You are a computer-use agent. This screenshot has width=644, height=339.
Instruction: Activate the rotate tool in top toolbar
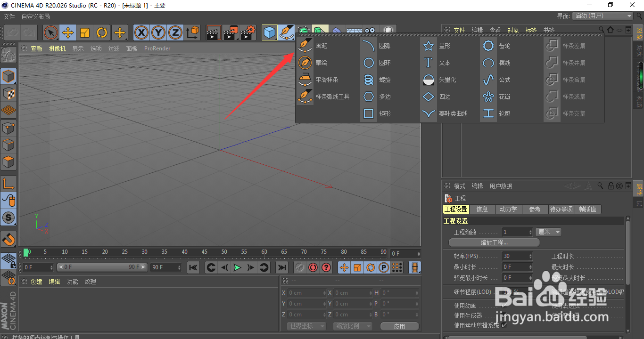(102, 32)
